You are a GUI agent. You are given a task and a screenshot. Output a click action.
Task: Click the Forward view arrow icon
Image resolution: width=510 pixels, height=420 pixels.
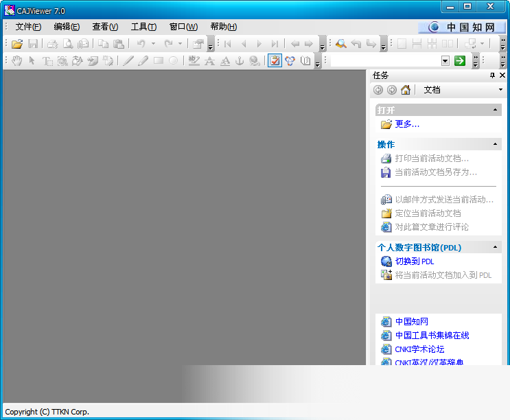coord(309,43)
